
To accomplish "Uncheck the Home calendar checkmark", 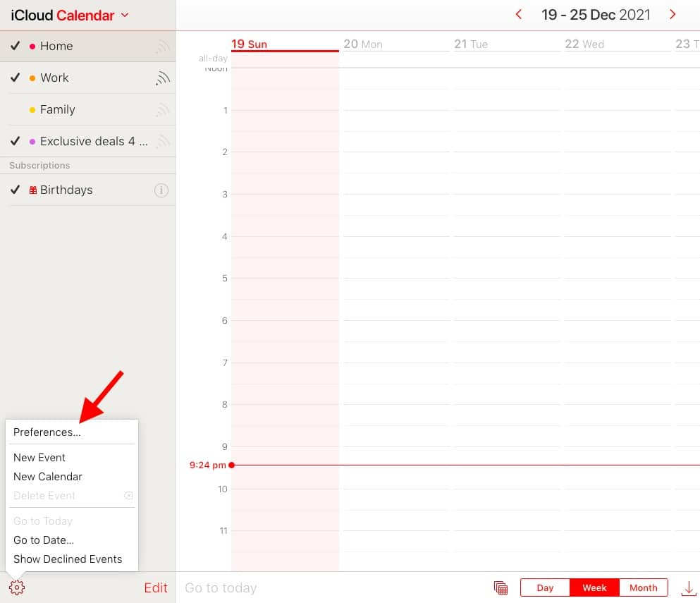I will pyautogui.click(x=16, y=46).
